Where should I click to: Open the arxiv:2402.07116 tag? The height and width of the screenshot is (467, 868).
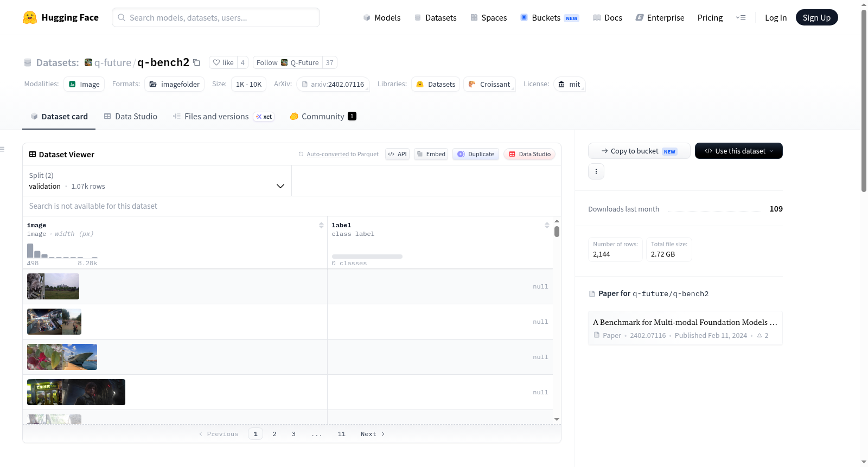coord(333,84)
